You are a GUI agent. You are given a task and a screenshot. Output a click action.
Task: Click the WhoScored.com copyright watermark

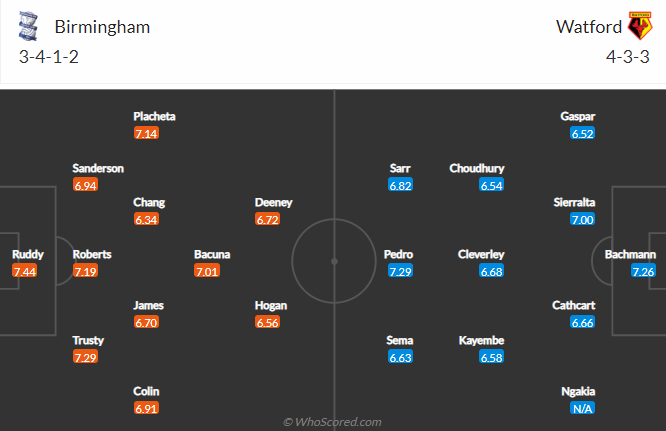tap(333, 422)
